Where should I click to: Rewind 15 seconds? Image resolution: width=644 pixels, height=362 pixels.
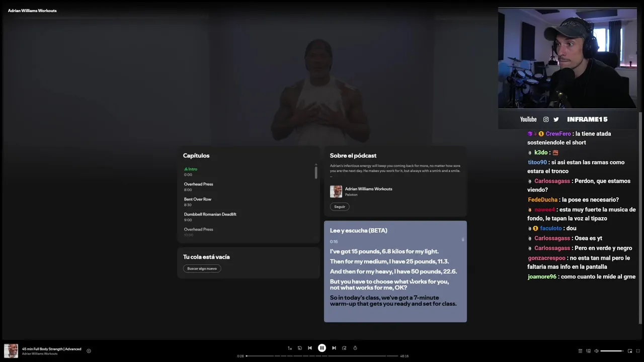coord(300,348)
